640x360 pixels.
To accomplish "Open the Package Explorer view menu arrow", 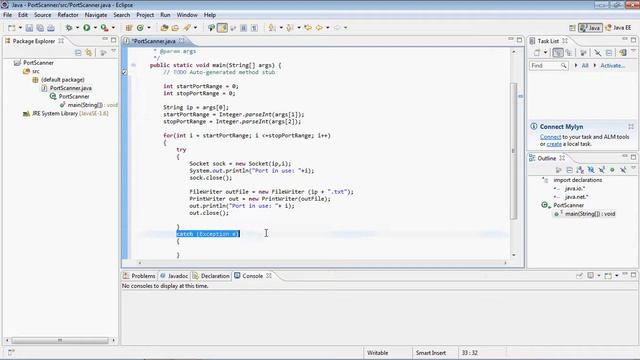I will tap(113, 52).
